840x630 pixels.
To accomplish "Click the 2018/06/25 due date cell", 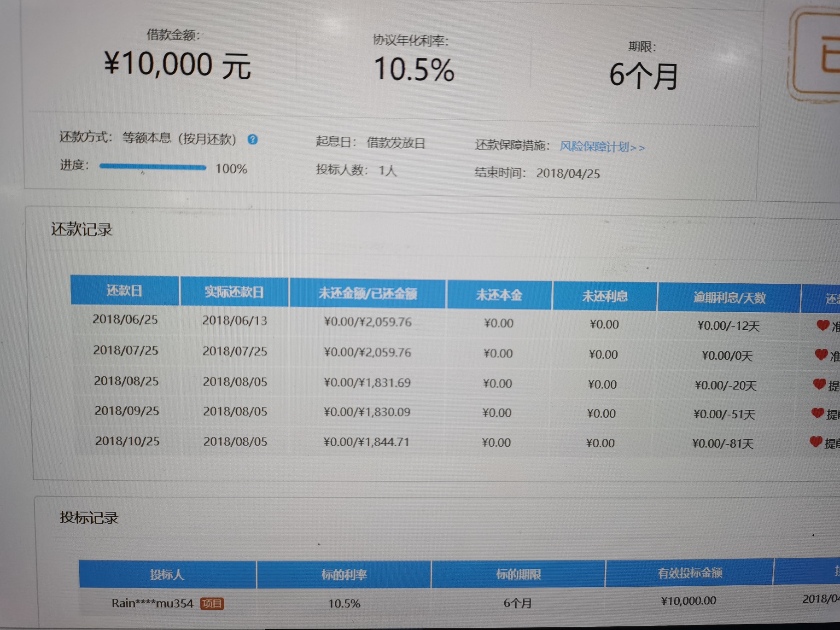I will [x=125, y=319].
